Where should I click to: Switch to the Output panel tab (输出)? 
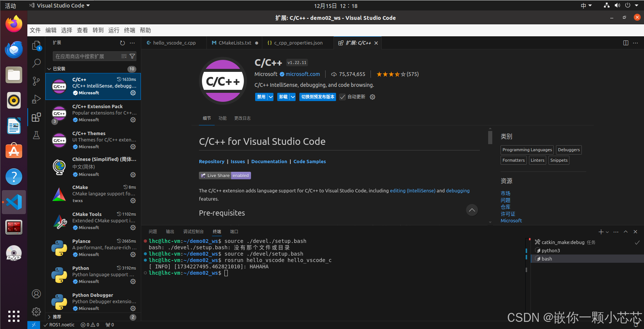click(x=170, y=232)
